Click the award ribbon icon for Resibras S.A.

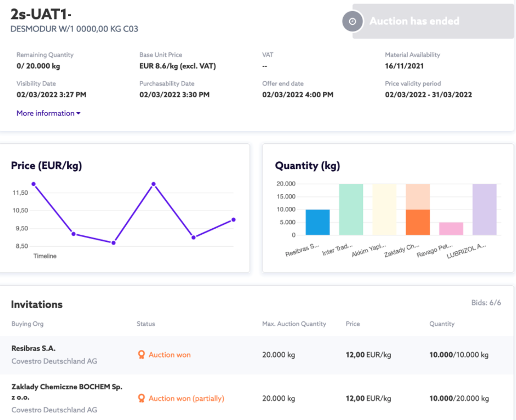tap(141, 354)
